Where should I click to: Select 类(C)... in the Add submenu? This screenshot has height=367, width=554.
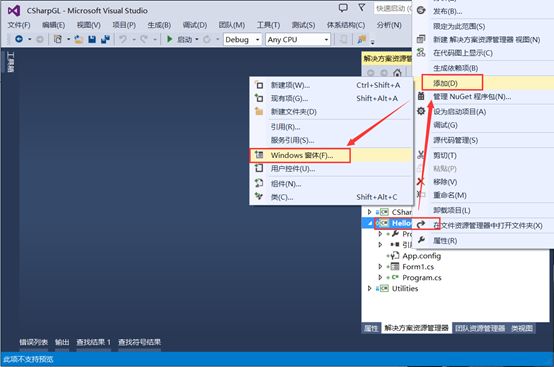(331, 197)
